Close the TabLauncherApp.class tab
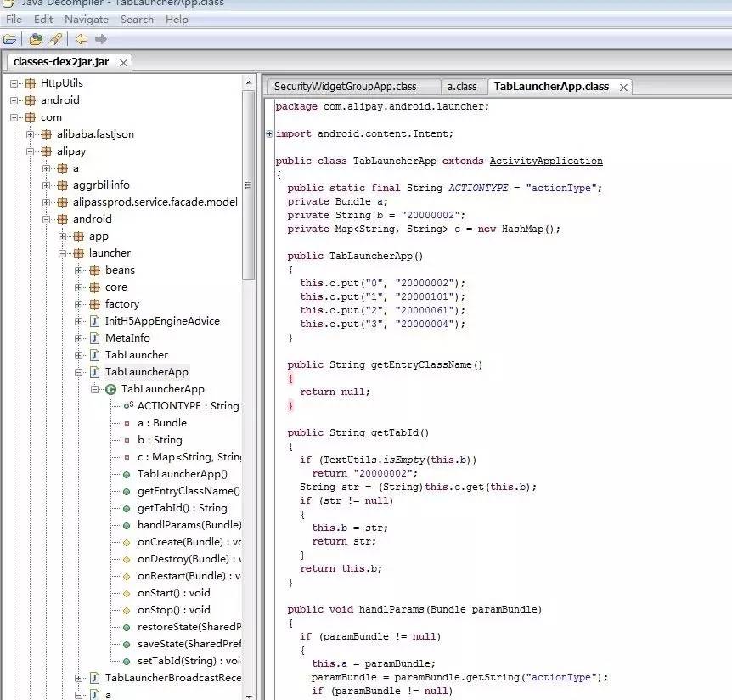Image resolution: width=732 pixels, height=700 pixels. [624, 87]
